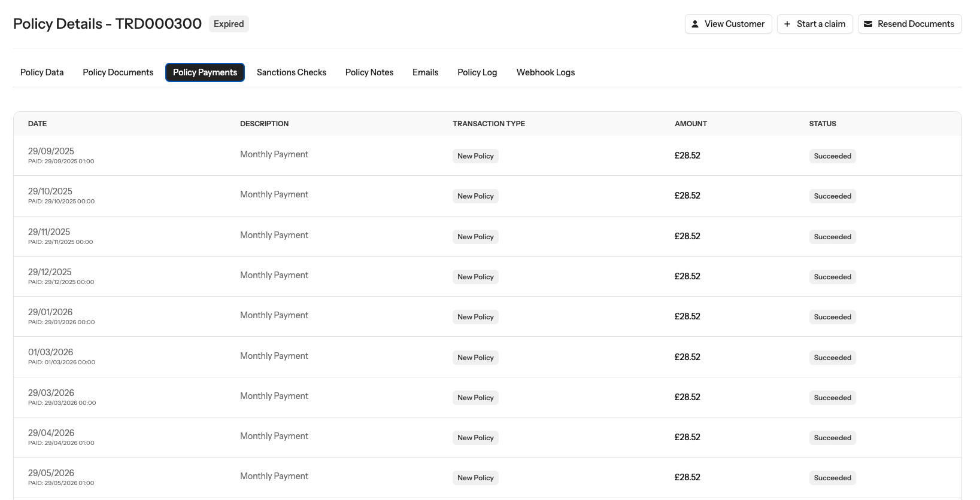Click the envelope icon in Resend Documents
980x500 pixels.
[x=868, y=24]
